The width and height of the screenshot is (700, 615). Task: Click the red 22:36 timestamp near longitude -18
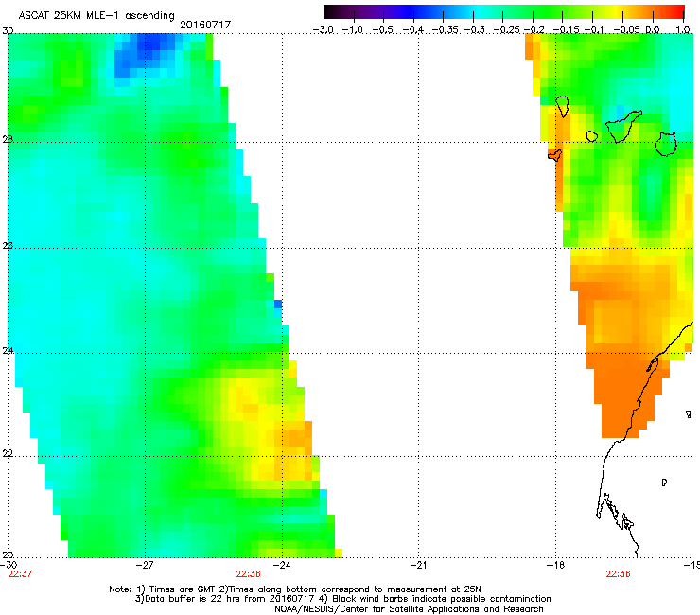coord(618,574)
